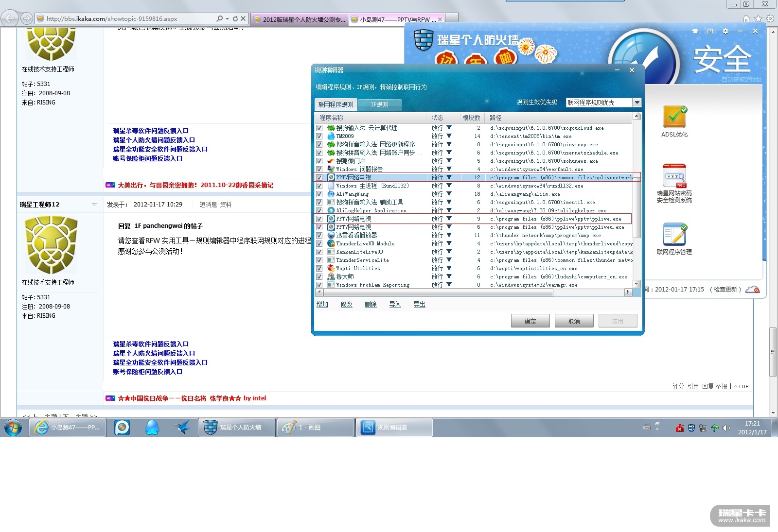Viewport: 778px width, 532px height.
Task: Go back using the browser Back button
Action: click(x=10, y=18)
